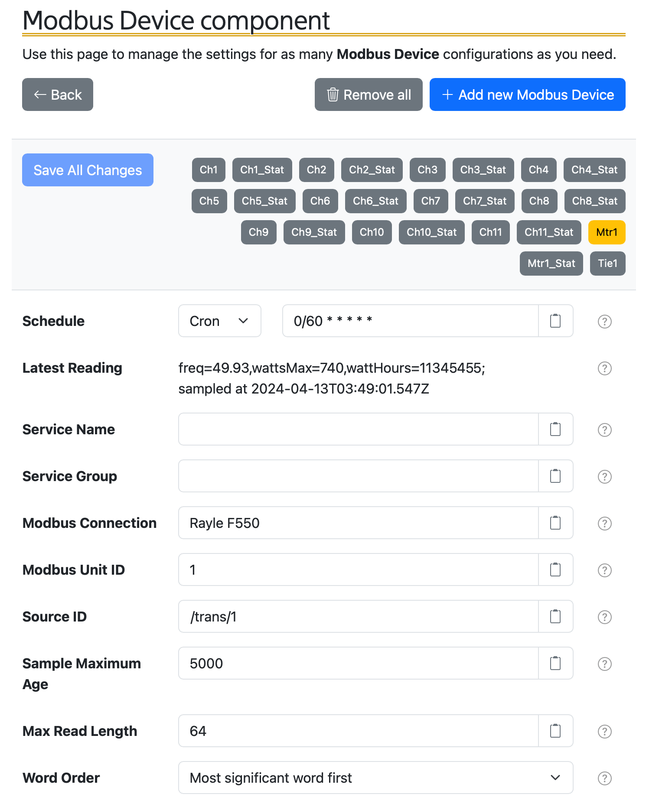Select the Ch4_Stat device tab
The width and height of the screenshot is (672, 807).
(594, 170)
